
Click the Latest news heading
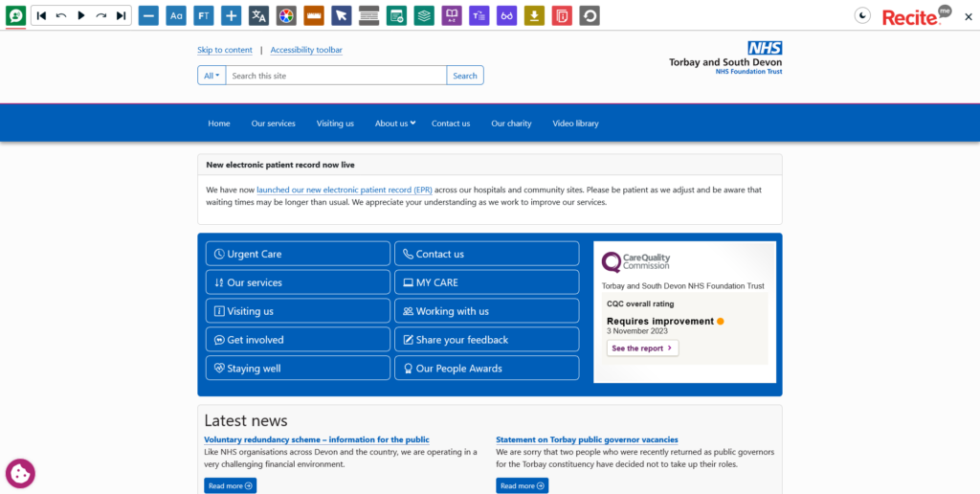click(x=246, y=420)
